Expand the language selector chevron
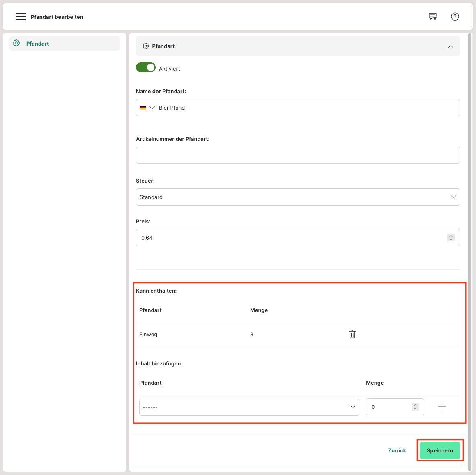This screenshot has width=476, height=475. click(x=152, y=108)
